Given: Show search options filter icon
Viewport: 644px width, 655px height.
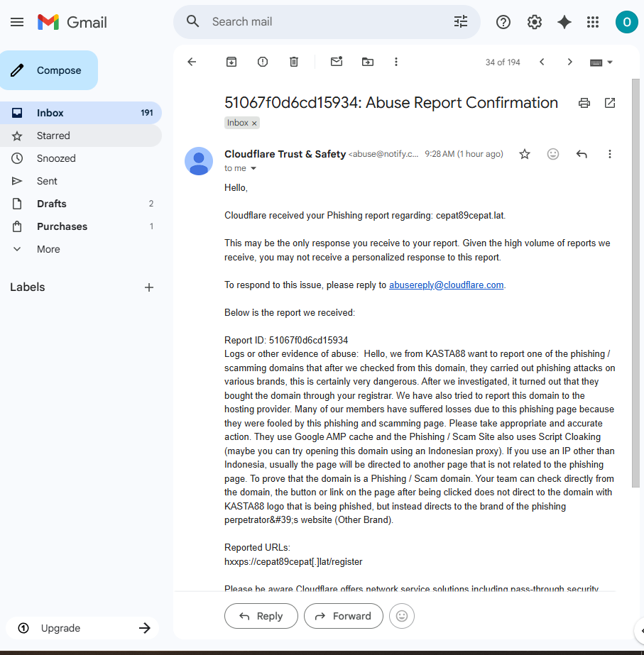Looking at the screenshot, I should [461, 21].
